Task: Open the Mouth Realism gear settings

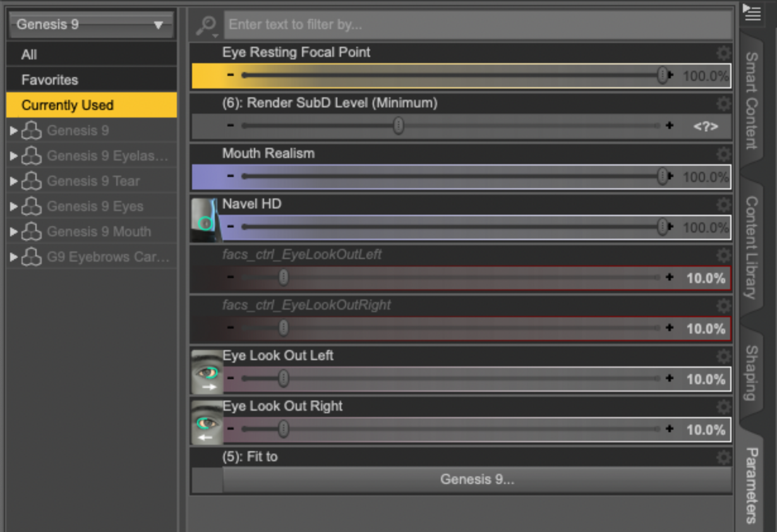Action: point(723,154)
